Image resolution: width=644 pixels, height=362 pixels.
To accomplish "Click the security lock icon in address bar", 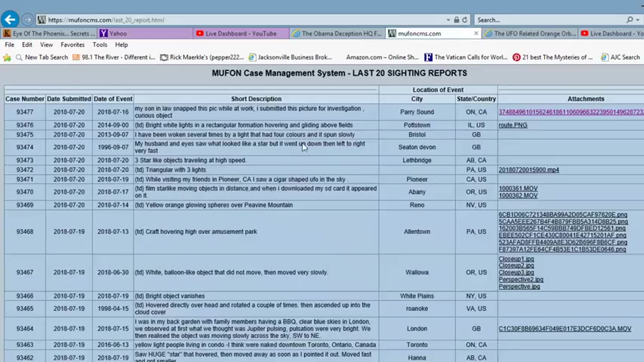I will (x=456, y=20).
